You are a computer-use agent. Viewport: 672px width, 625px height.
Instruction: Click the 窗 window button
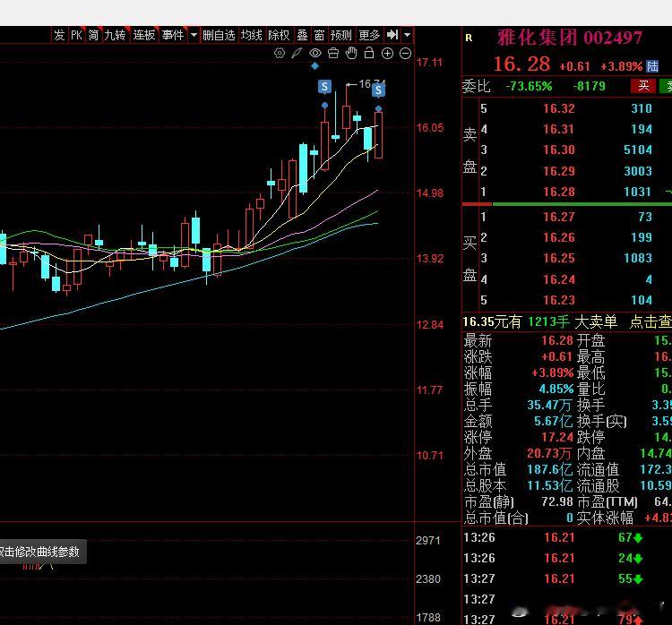click(x=319, y=35)
